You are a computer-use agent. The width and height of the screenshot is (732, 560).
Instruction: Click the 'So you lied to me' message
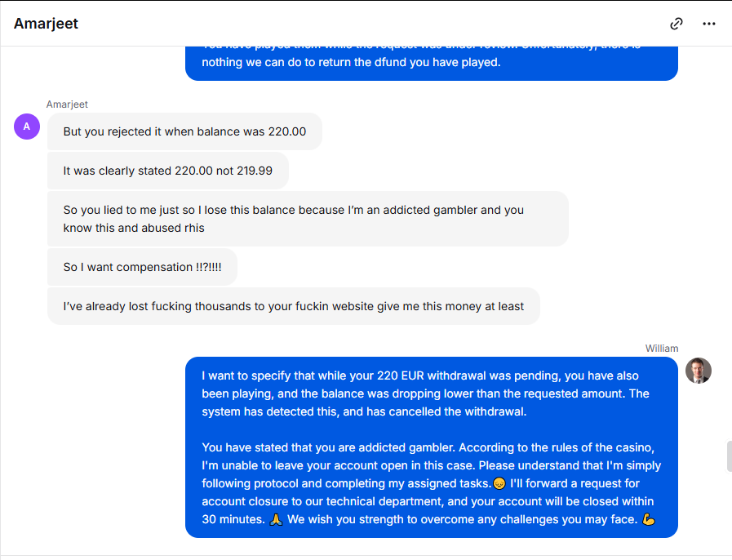[308, 219]
